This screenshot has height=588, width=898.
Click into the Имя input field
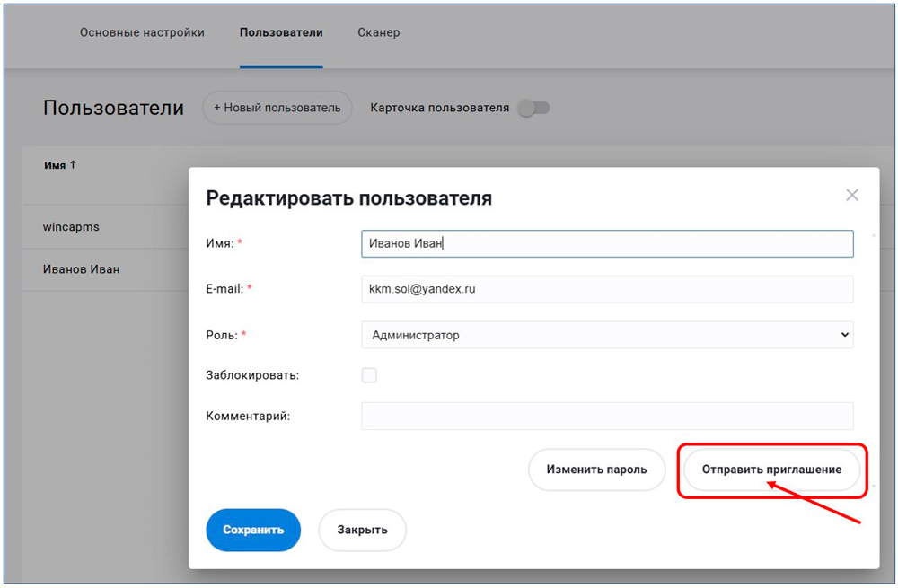coord(607,243)
